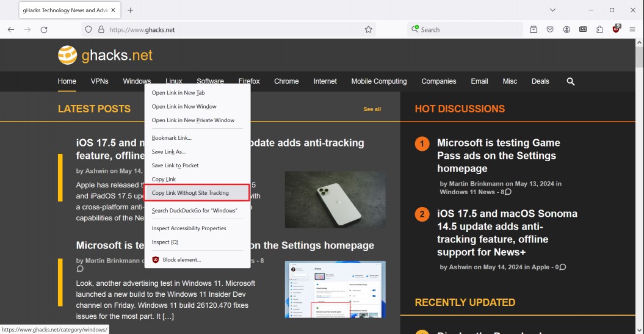
Task: Open the Deals navigation link
Action: pyautogui.click(x=540, y=81)
